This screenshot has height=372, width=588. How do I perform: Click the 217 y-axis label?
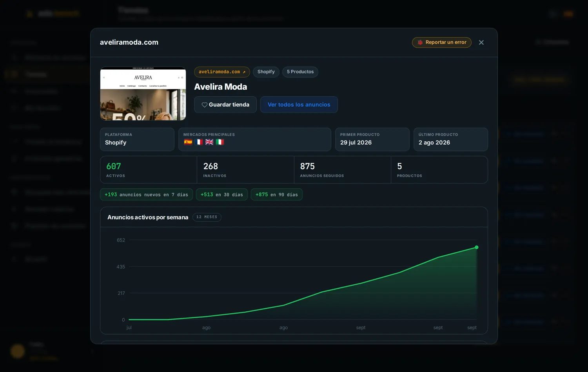[x=121, y=293]
